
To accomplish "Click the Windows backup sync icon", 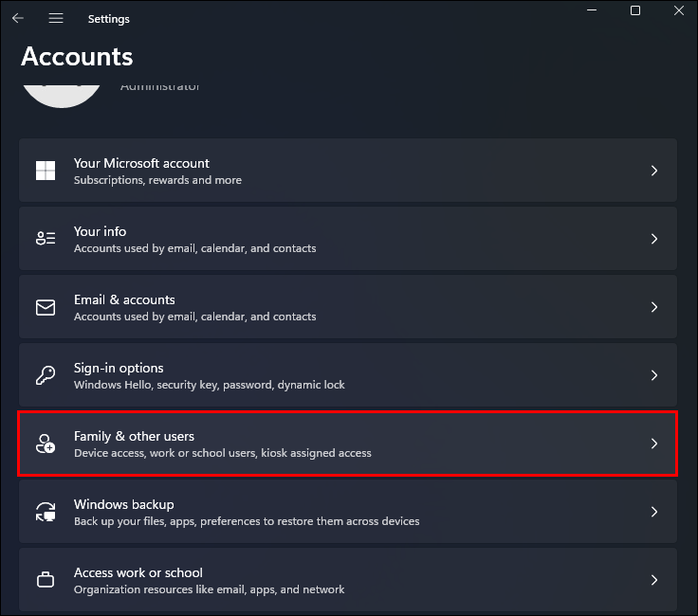I will [x=46, y=512].
